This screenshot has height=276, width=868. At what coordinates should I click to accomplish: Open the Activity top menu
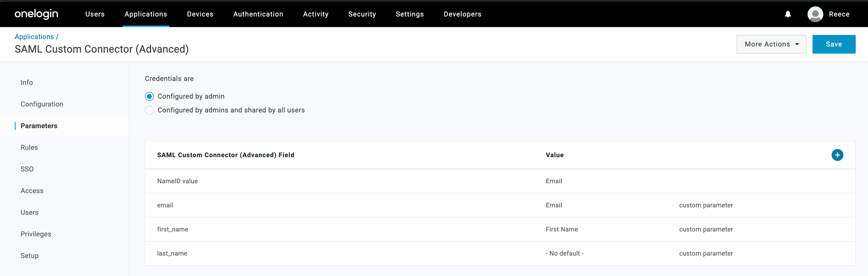click(x=316, y=14)
